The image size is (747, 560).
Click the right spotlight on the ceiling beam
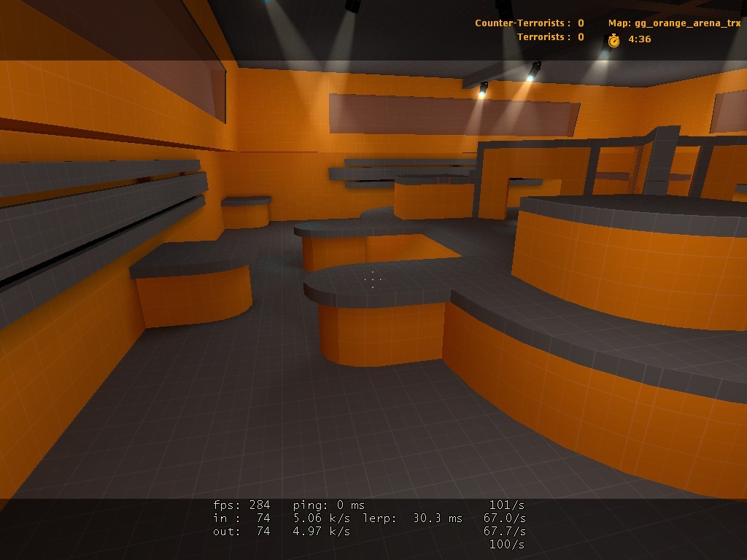click(533, 71)
